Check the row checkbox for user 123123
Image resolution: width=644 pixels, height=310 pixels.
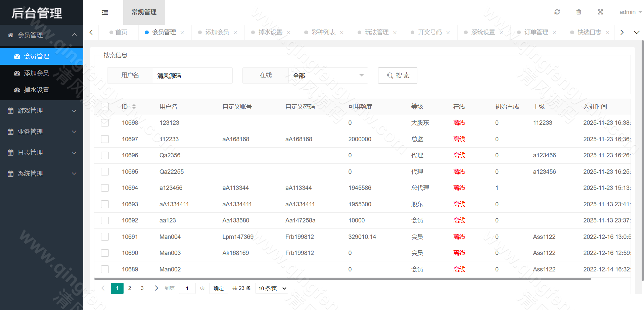tap(105, 122)
